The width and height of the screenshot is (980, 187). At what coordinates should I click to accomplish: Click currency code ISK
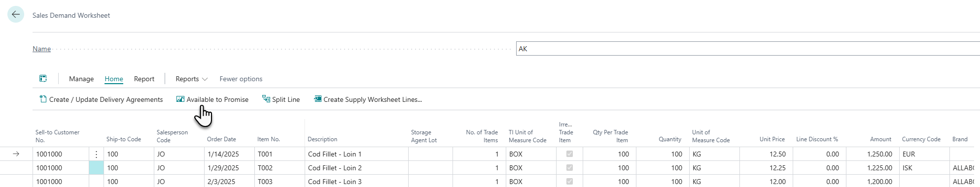924,168
